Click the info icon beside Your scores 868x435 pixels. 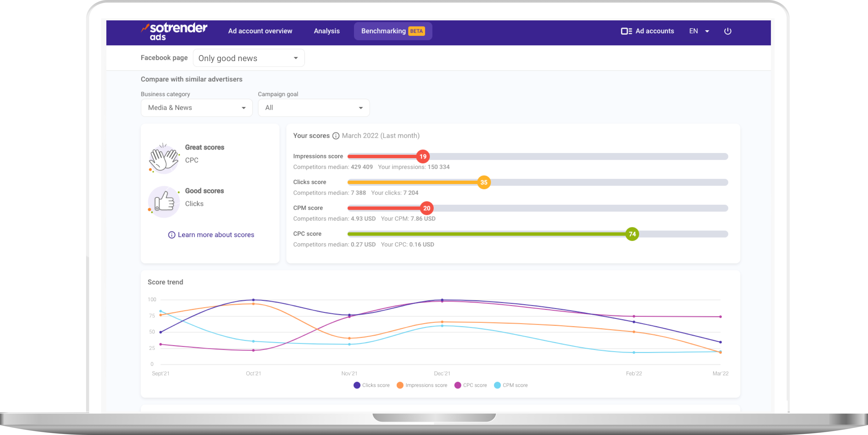click(x=336, y=136)
